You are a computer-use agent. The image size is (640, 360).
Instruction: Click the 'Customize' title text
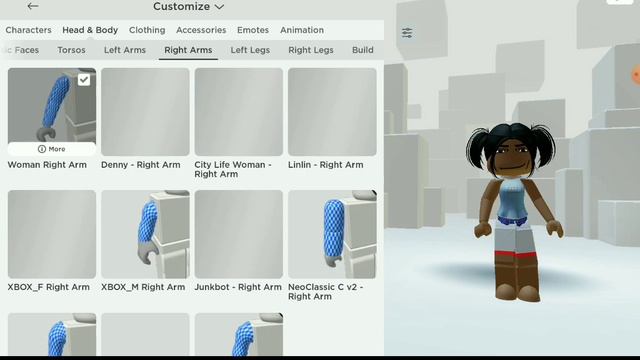pos(182,7)
